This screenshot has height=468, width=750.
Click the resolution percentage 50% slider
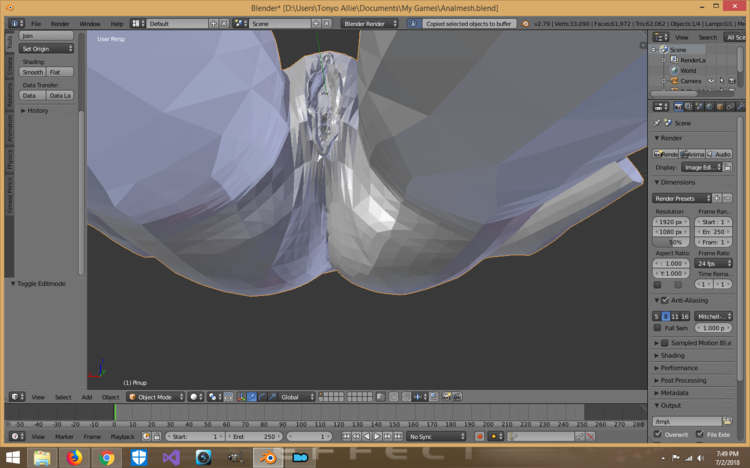671,242
